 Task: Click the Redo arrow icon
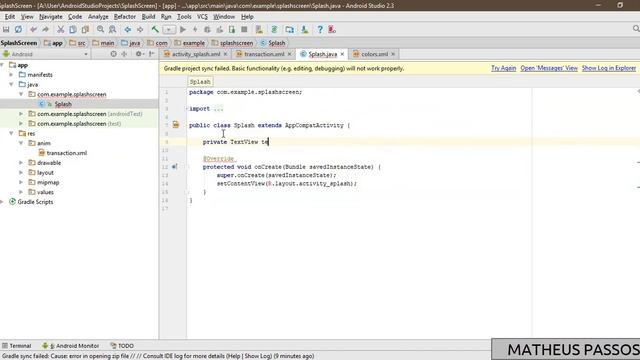[45, 29]
